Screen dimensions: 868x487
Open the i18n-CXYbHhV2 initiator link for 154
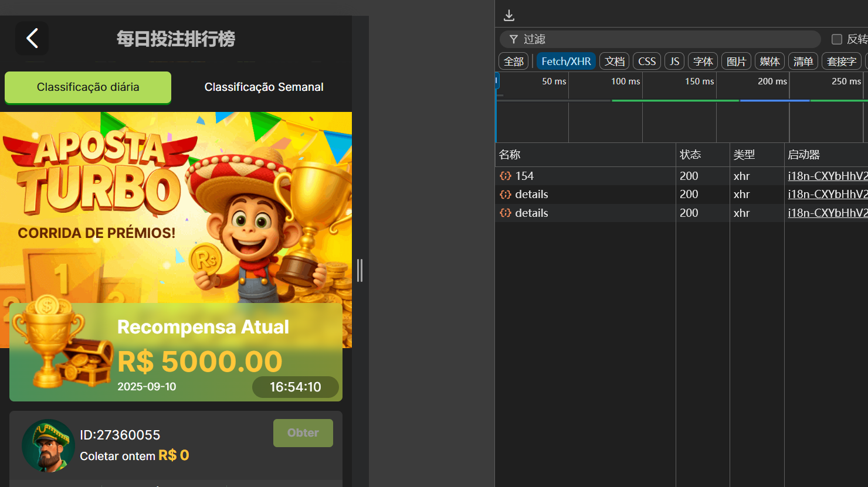(828, 176)
